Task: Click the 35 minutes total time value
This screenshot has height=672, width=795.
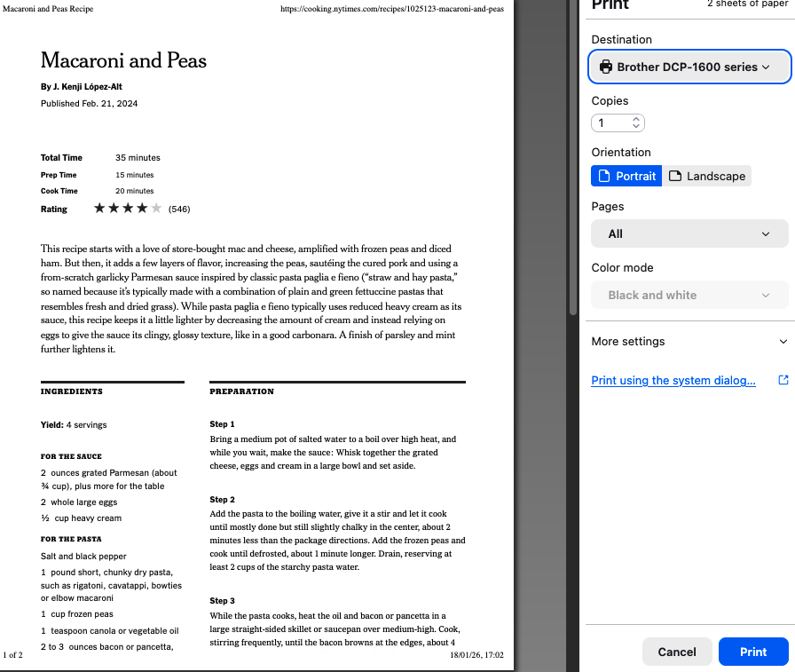Action: pos(138,158)
